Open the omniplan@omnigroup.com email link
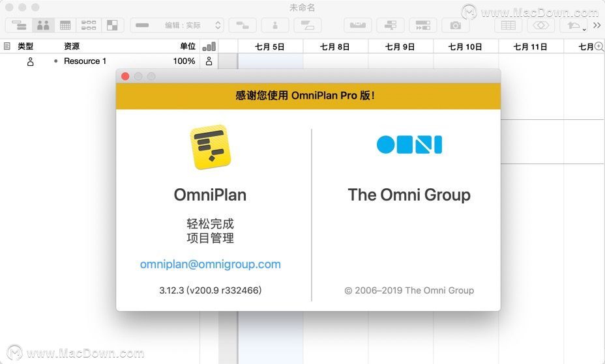The width and height of the screenshot is (605, 364). (x=211, y=264)
